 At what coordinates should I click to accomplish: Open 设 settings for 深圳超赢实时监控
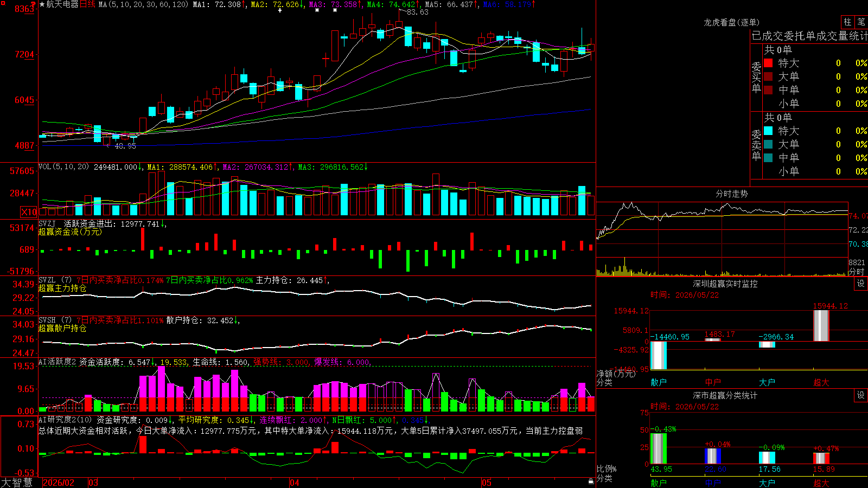pos(861,284)
